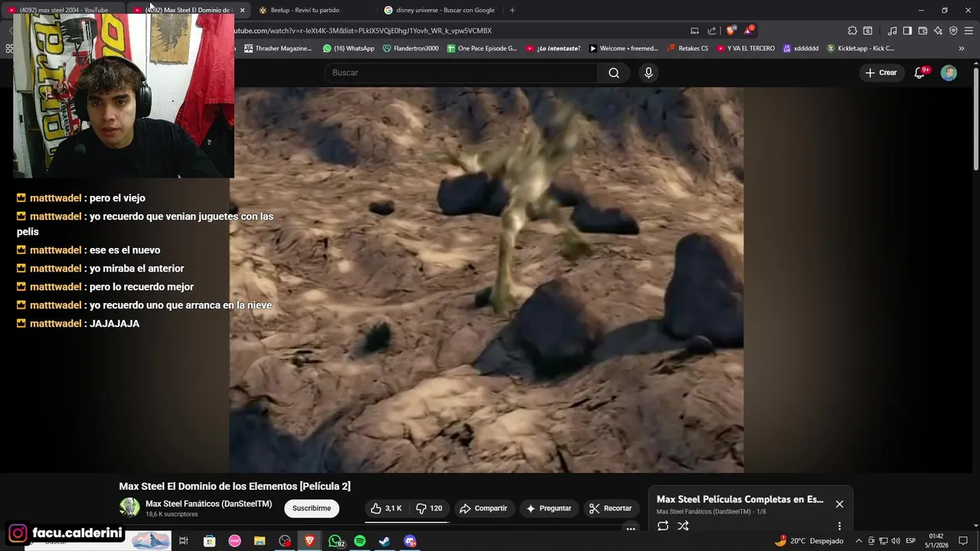Open more actions ellipsis below video

(x=631, y=528)
